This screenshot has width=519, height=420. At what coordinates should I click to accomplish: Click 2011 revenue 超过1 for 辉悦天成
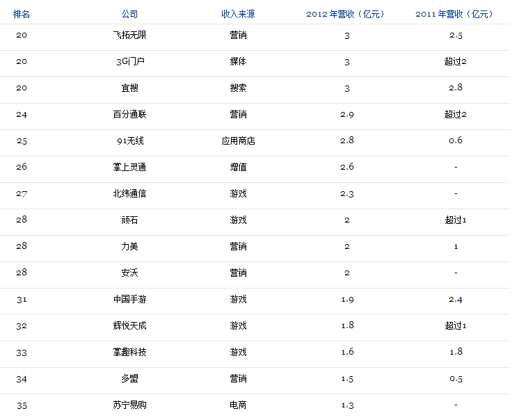456,325
